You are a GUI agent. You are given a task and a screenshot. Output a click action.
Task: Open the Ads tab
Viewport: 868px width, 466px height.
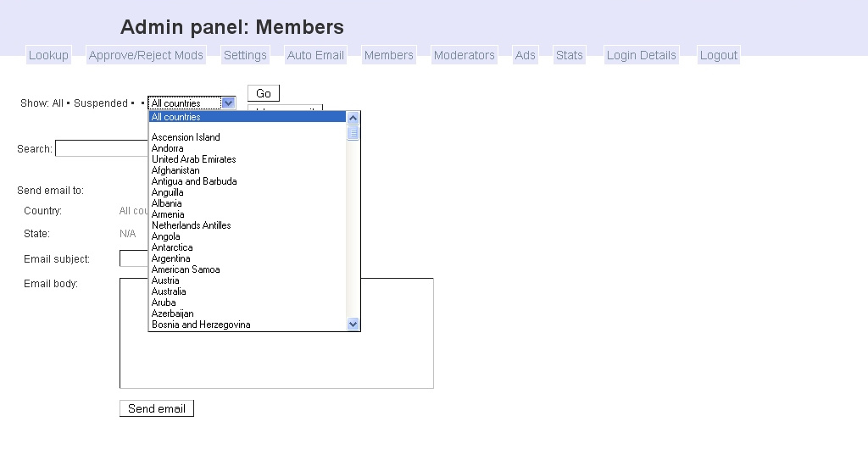(x=526, y=55)
